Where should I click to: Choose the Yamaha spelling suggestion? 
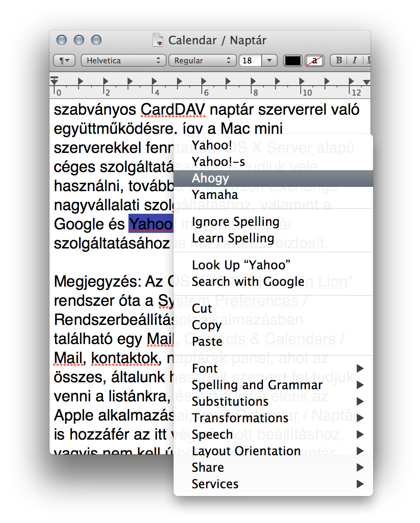pyautogui.click(x=273, y=195)
